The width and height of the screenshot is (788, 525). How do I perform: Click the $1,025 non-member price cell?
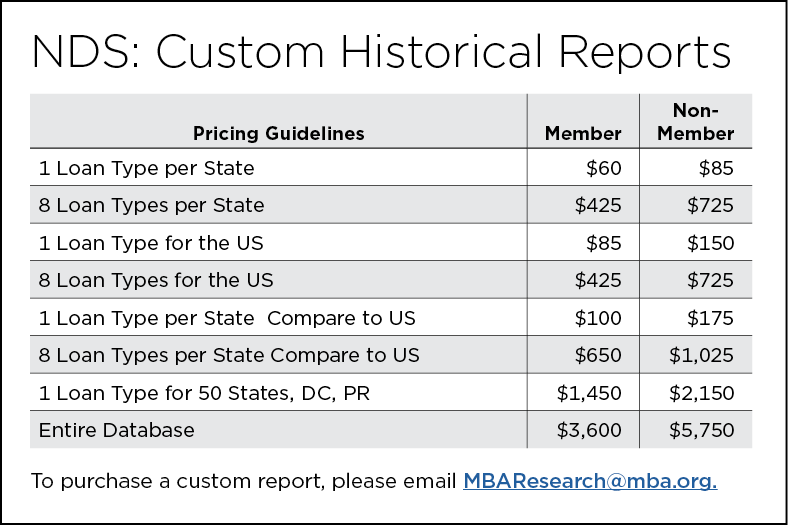tap(702, 355)
